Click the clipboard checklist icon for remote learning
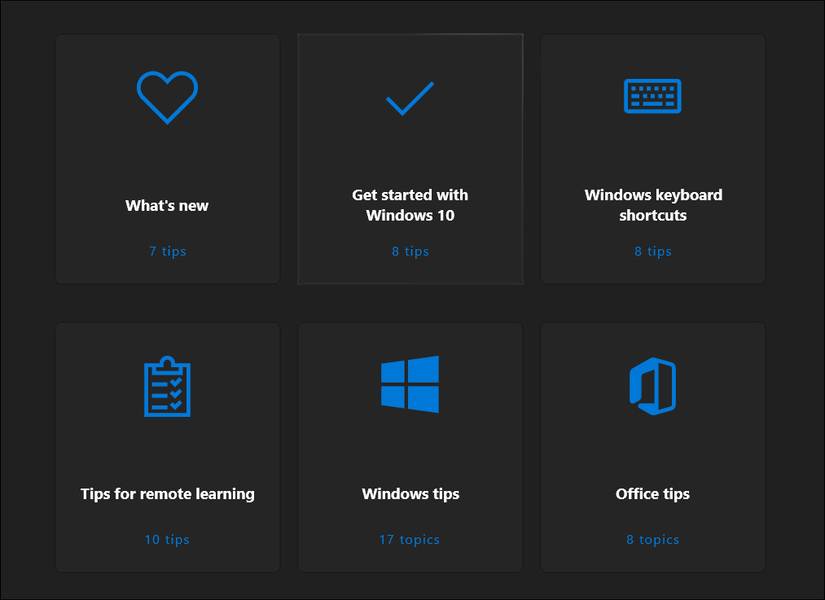Viewport: 825px width, 600px height. 167,386
